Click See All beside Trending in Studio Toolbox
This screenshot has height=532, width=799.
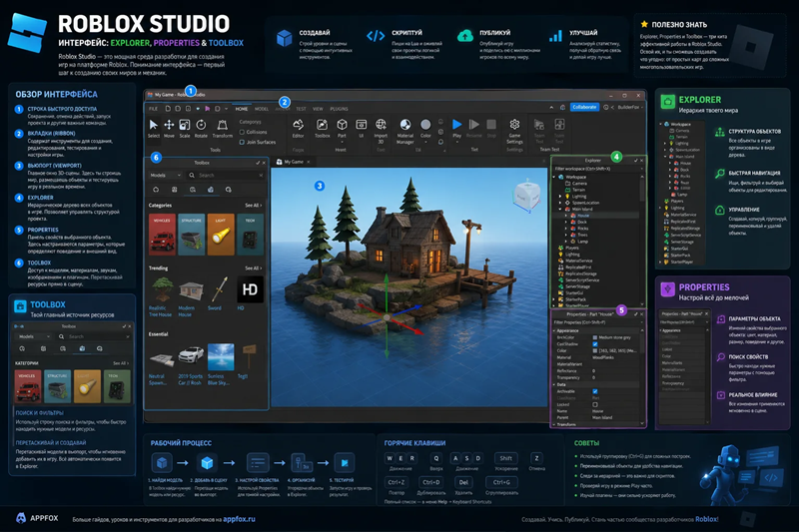[254, 268]
